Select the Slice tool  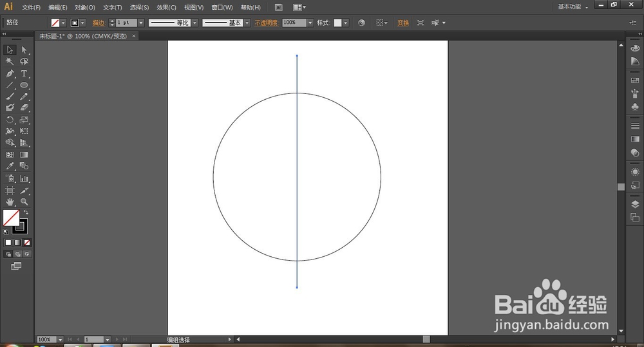click(x=24, y=191)
